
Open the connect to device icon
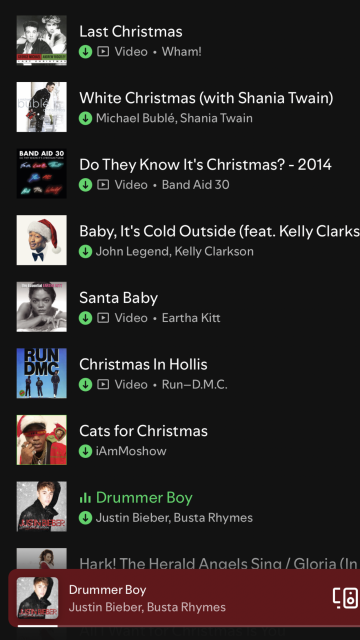[x=346, y=598]
